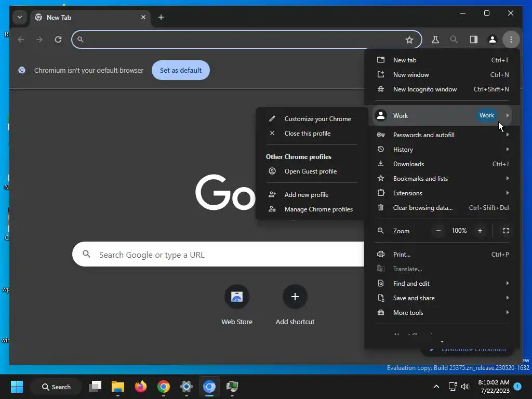532x399 pixels.
Task: Click the monitor app icon on taskbar
Action: pyautogui.click(x=232, y=387)
